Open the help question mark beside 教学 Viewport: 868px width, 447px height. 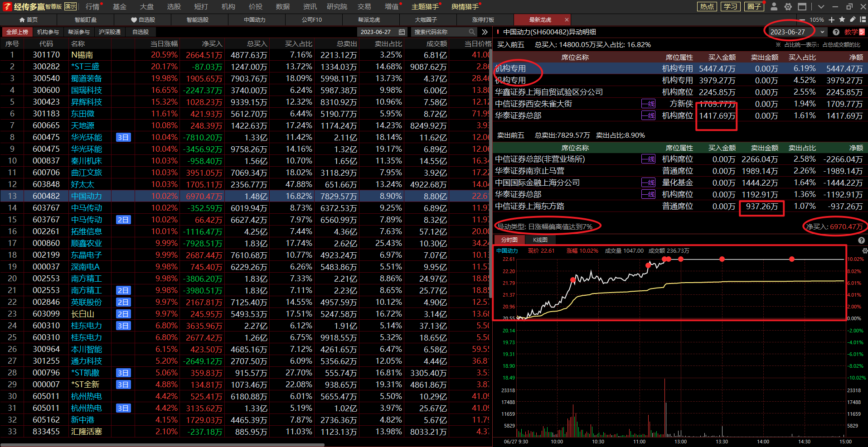[836, 32]
